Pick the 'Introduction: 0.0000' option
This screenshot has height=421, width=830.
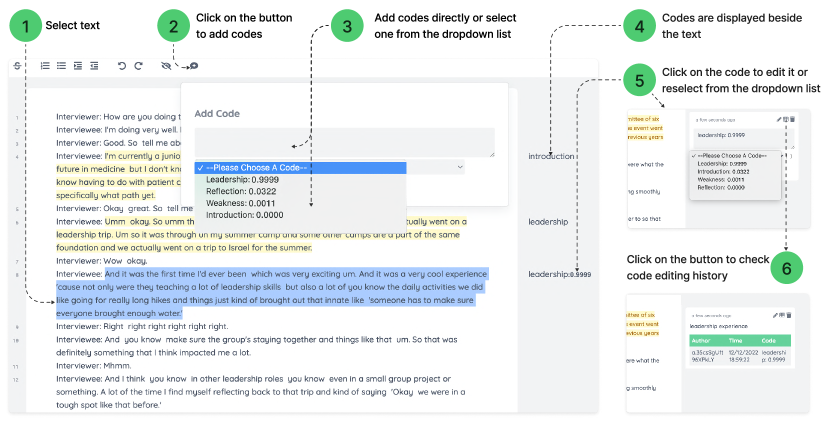click(244, 214)
